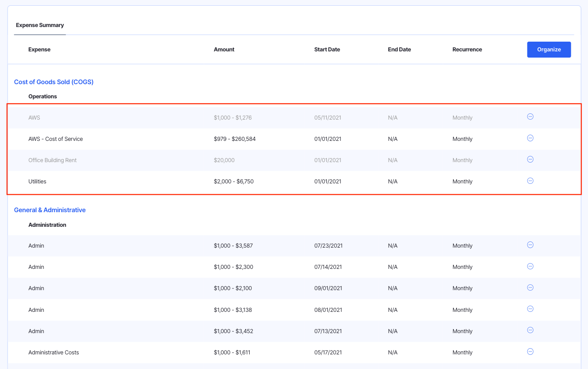Screen dimensions: 588x369
Task: Switch to the Expense Summary tab
Action: [x=40, y=25]
